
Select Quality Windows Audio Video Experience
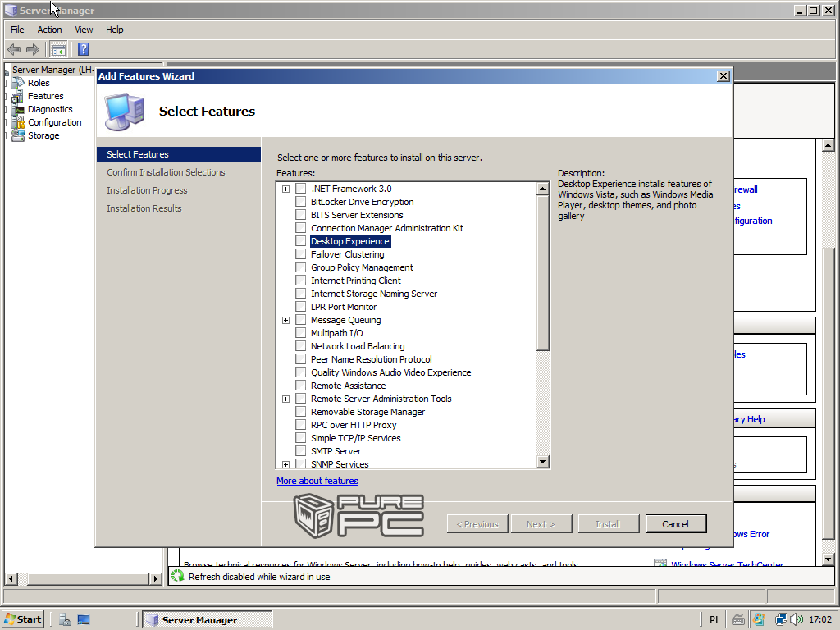click(390, 372)
